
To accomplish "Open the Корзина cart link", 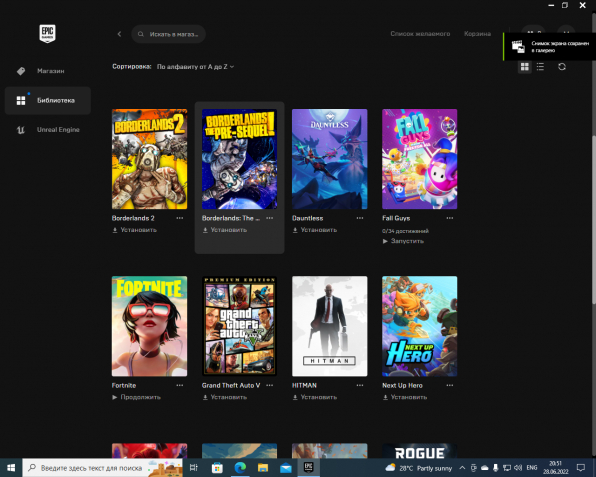I will [x=477, y=34].
